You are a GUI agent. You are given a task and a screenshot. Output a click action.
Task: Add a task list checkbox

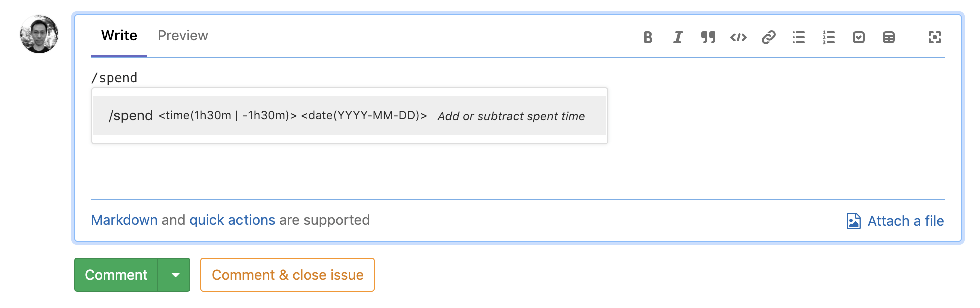pyautogui.click(x=858, y=37)
